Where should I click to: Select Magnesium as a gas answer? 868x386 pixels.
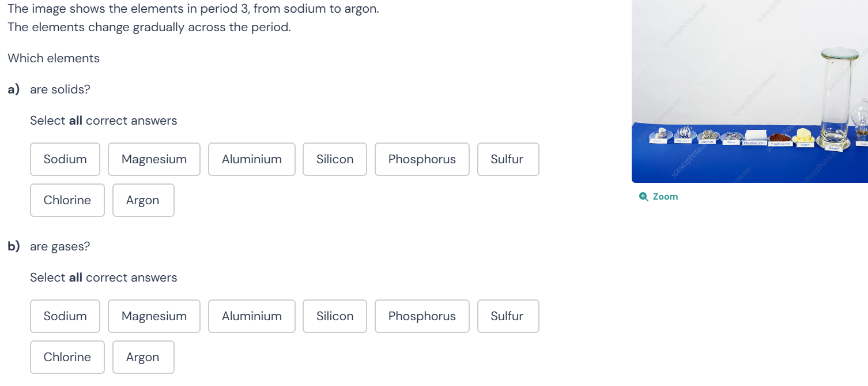point(154,316)
